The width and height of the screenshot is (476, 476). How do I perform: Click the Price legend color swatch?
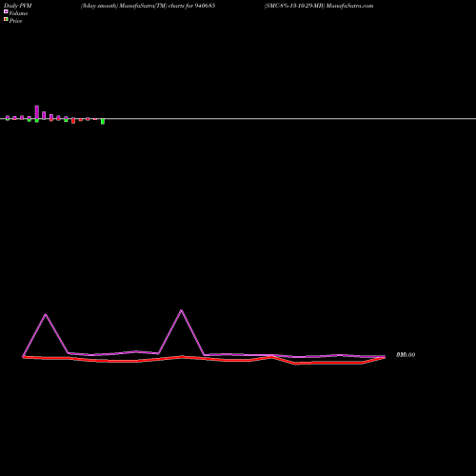coord(6,19)
